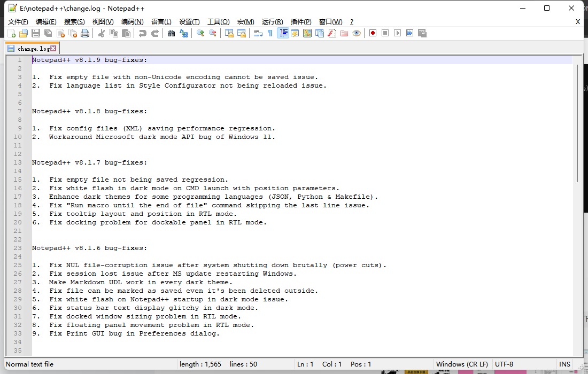The height and width of the screenshot is (374, 588).
Task: Click Normal text file in status bar
Action: (x=29, y=364)
